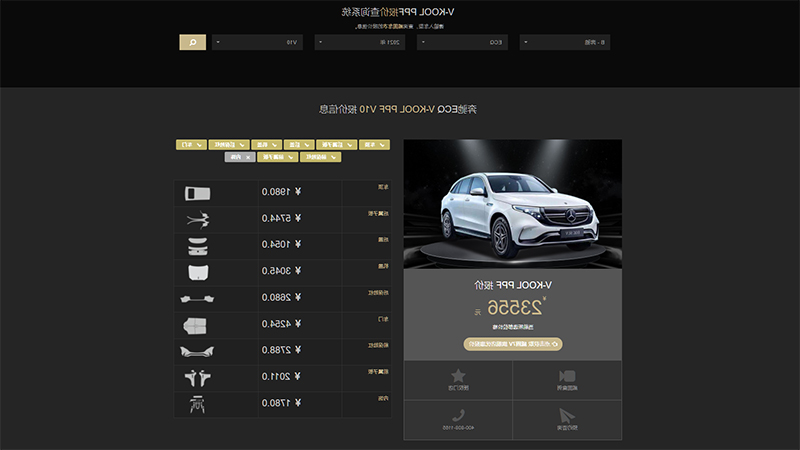Click the white Mercedes EQC car image
Viewport: 800px width, 450px height.
(513, 204)
